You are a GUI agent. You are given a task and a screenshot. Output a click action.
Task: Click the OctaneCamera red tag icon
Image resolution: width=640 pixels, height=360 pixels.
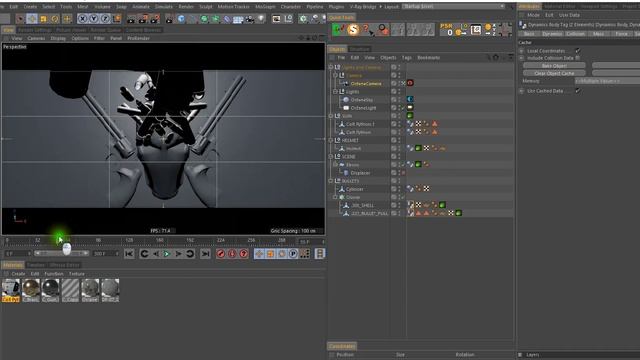click(410, 83)
